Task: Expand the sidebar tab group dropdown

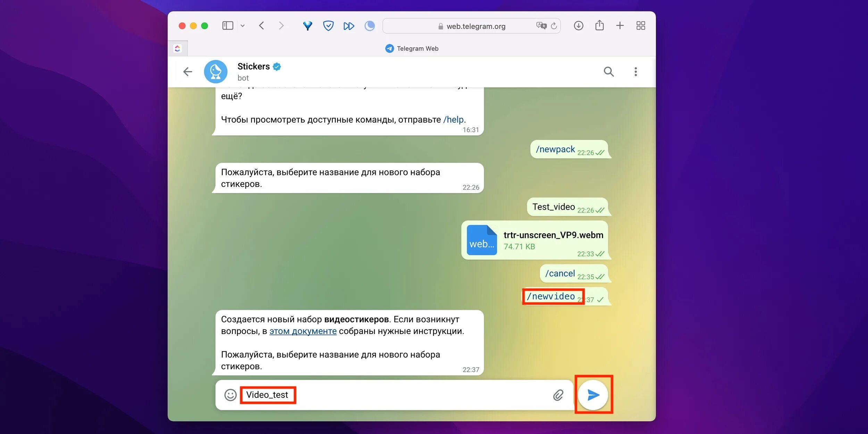Action: [243, 26]
